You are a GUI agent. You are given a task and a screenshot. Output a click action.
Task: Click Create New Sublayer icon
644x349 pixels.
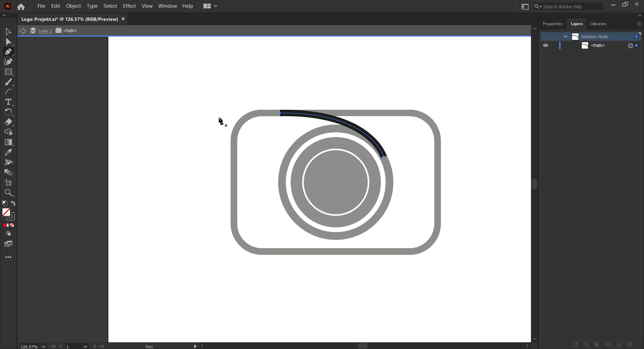608,344
